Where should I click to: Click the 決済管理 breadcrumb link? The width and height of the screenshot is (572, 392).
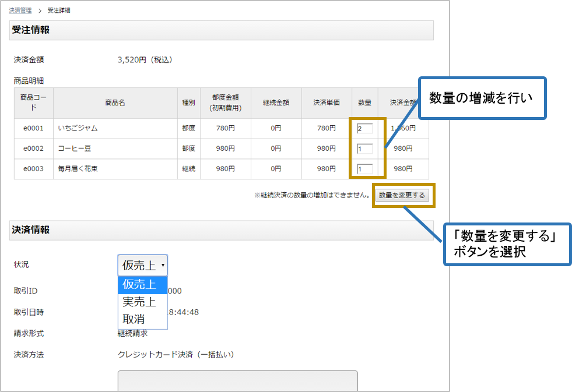click(20, 10)
